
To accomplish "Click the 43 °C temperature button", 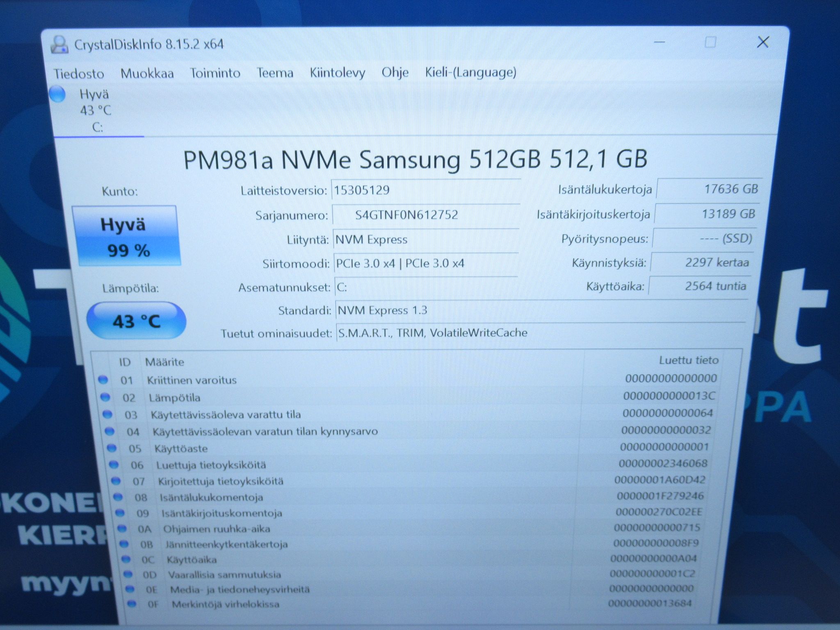I will coord(136,321).
